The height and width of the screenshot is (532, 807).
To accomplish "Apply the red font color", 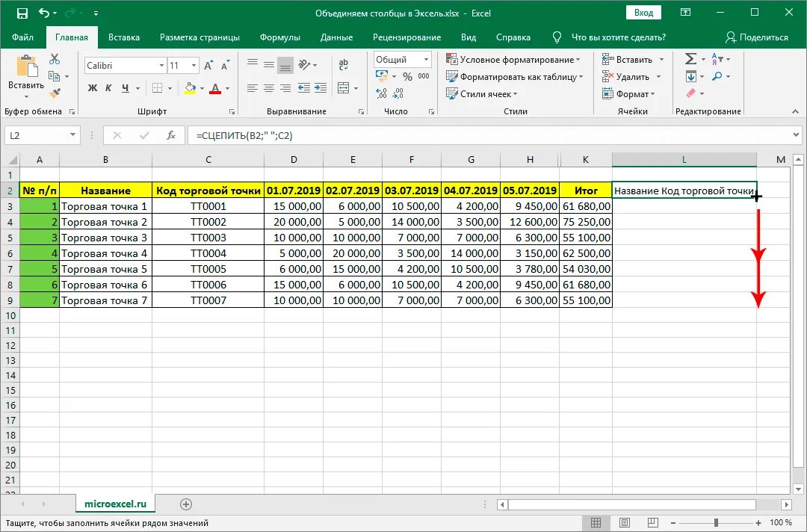I will 216,88.
